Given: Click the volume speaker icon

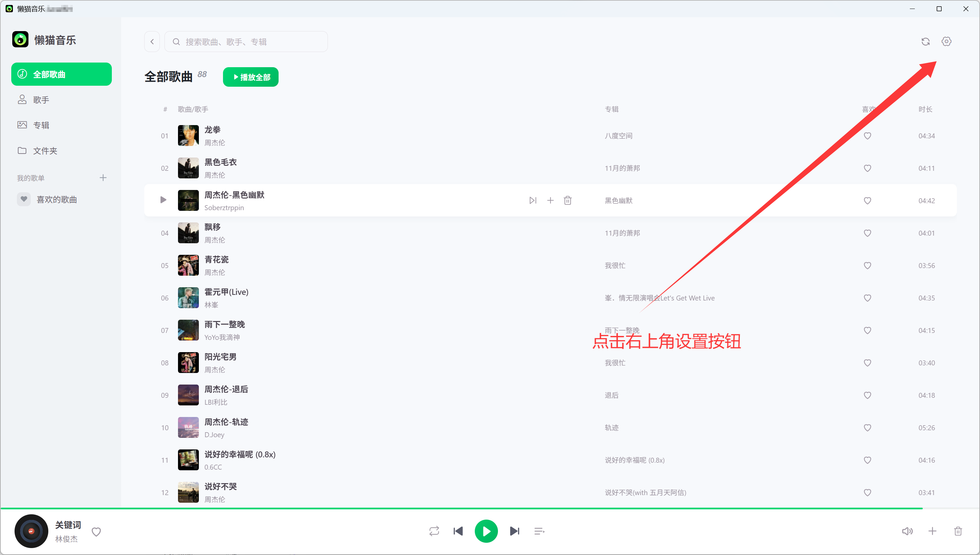Looking at the screenshot, I should coord(907,531).
